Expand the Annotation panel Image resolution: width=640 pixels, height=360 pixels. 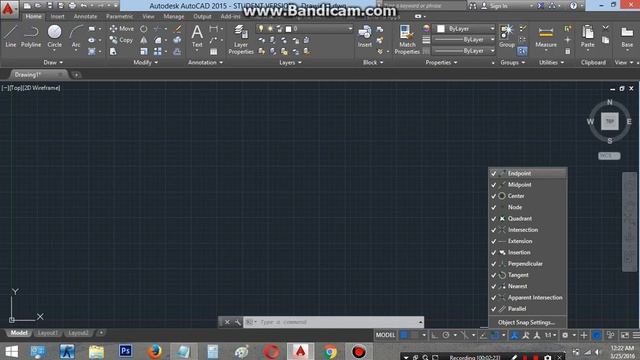205,62
